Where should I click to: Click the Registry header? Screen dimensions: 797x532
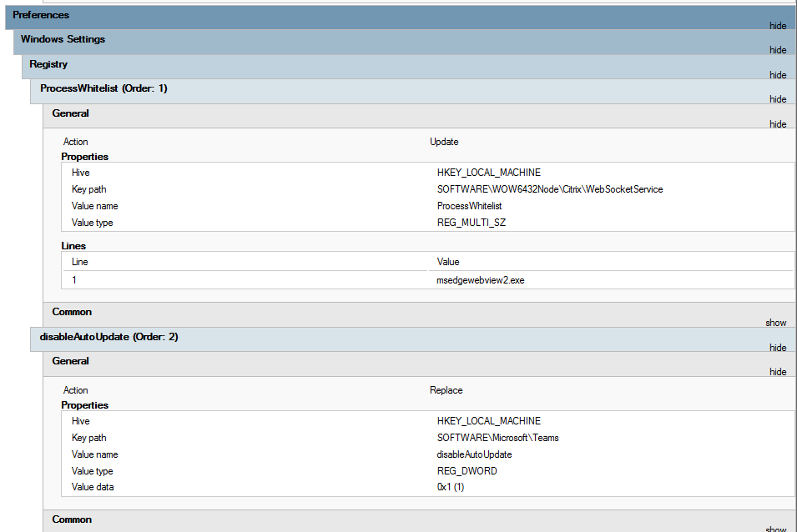(409, 67)
